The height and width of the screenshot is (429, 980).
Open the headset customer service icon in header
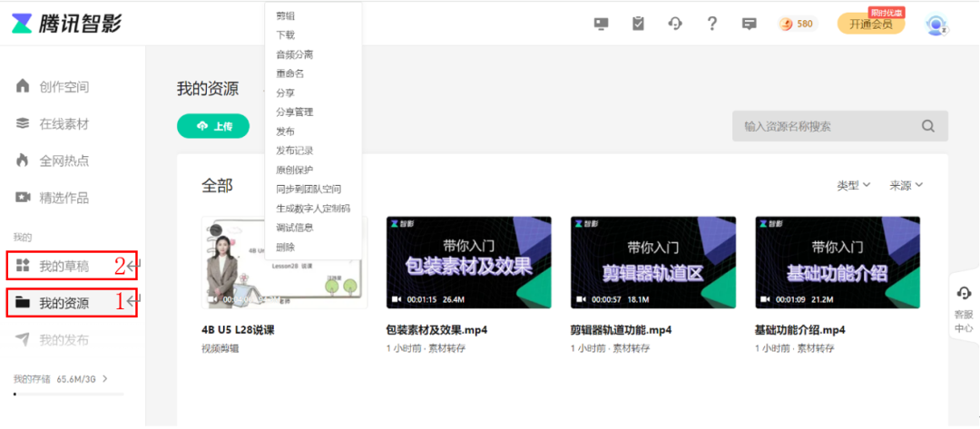click(x=674, y=24)
